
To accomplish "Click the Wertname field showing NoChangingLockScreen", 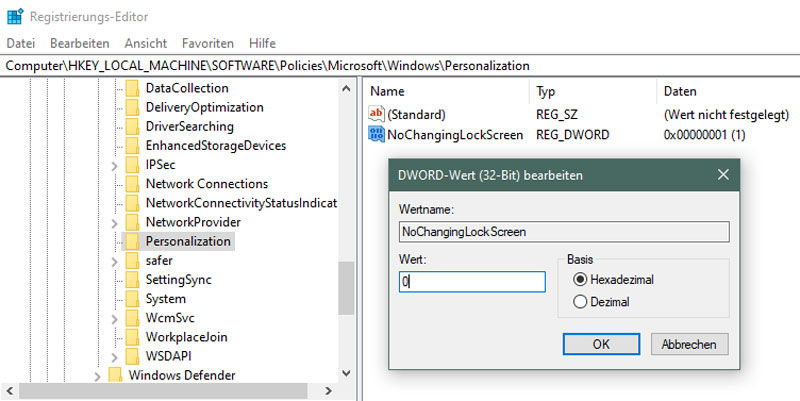I will coord(564,232).
